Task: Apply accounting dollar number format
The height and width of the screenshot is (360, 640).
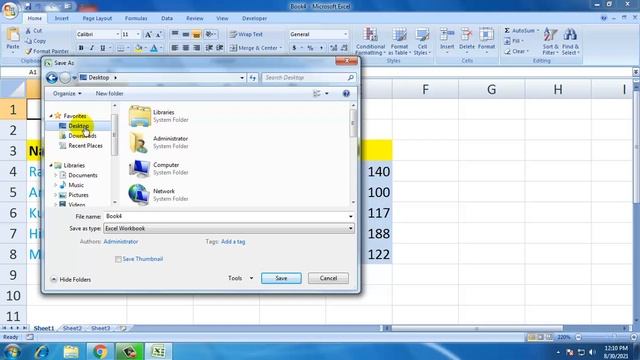Action: coord(294,48)
